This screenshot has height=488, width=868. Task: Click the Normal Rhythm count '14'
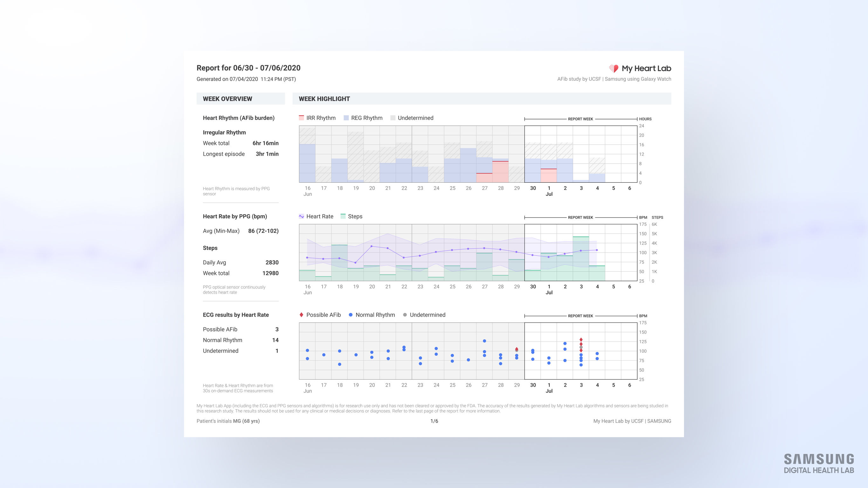click(x=275, y=340)
